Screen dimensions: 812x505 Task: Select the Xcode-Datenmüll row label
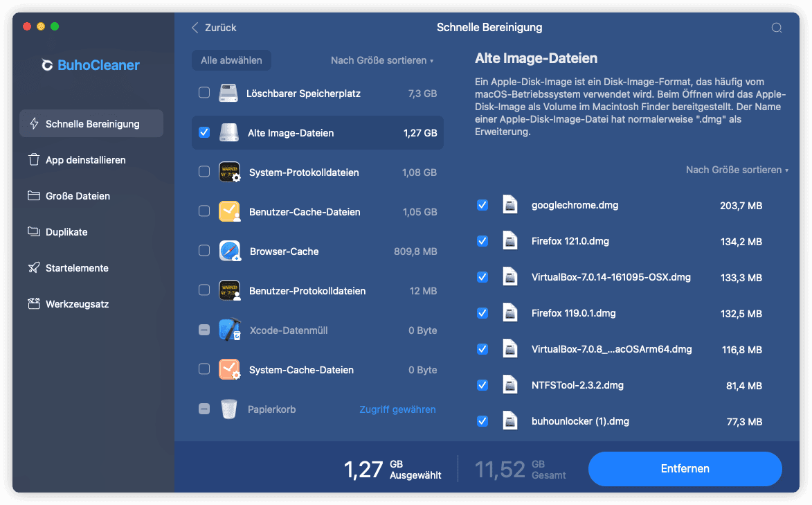coord(289,330)
